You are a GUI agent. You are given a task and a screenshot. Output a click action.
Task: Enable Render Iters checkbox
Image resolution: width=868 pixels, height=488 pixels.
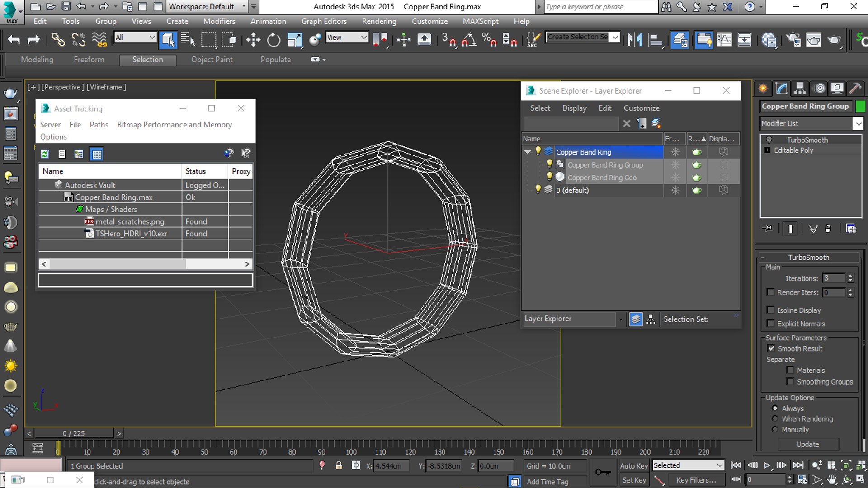coord(770,292)
